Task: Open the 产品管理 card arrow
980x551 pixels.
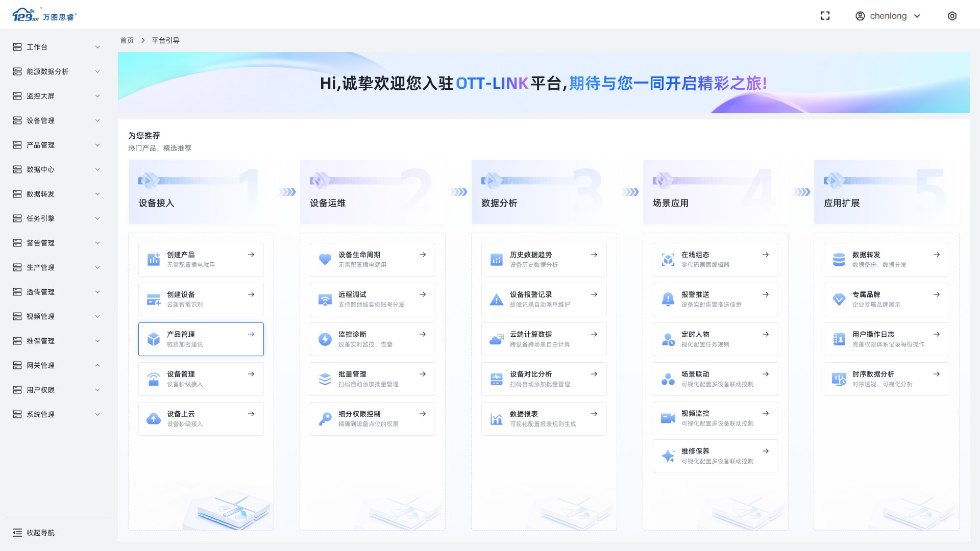Action: [x=251, y=334]
